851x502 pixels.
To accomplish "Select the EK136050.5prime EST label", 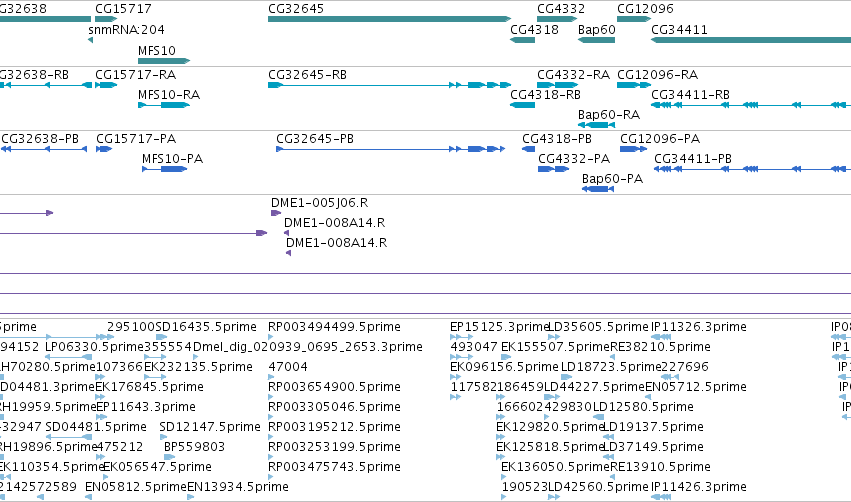I will click(x=555, y=467).
